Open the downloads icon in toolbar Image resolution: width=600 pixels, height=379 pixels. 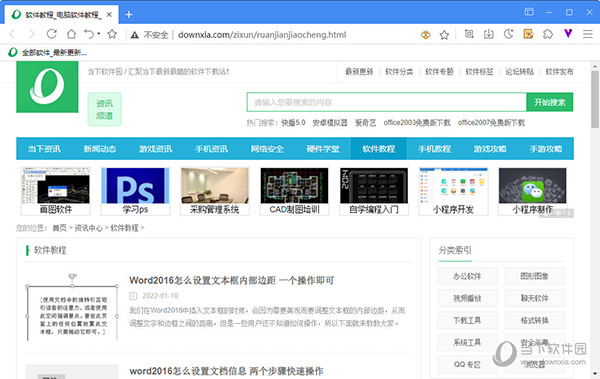[489, 34]
